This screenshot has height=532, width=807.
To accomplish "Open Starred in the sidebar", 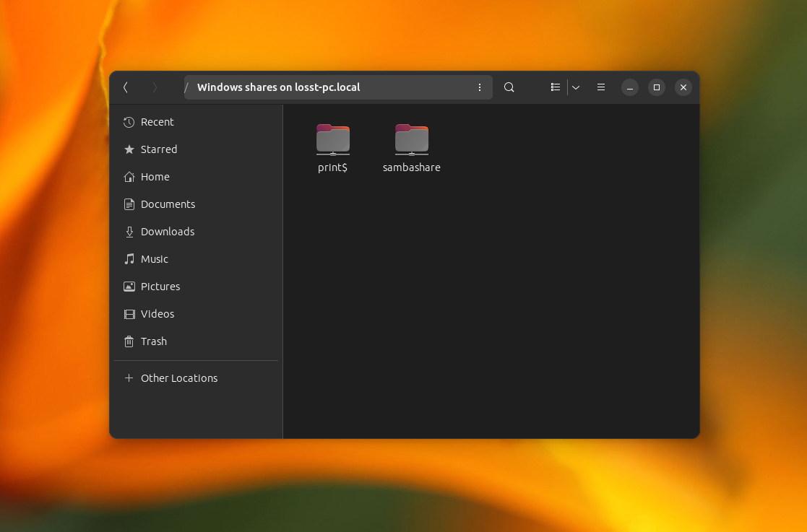I will click(x=158, y=149).
